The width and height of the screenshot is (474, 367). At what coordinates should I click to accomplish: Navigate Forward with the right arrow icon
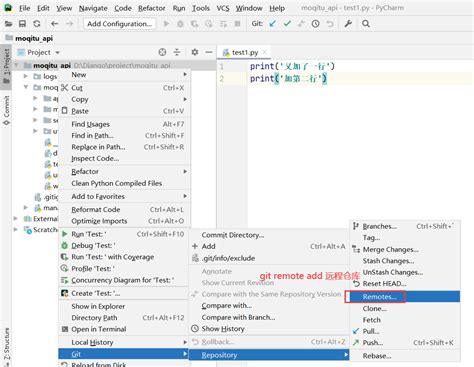tap(69, 24)
